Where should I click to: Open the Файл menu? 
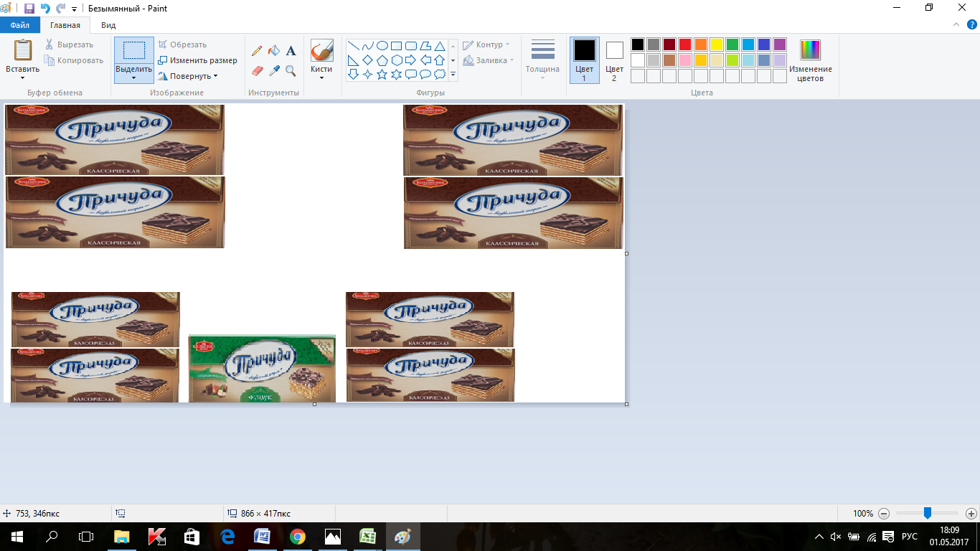tap(20, 24)
